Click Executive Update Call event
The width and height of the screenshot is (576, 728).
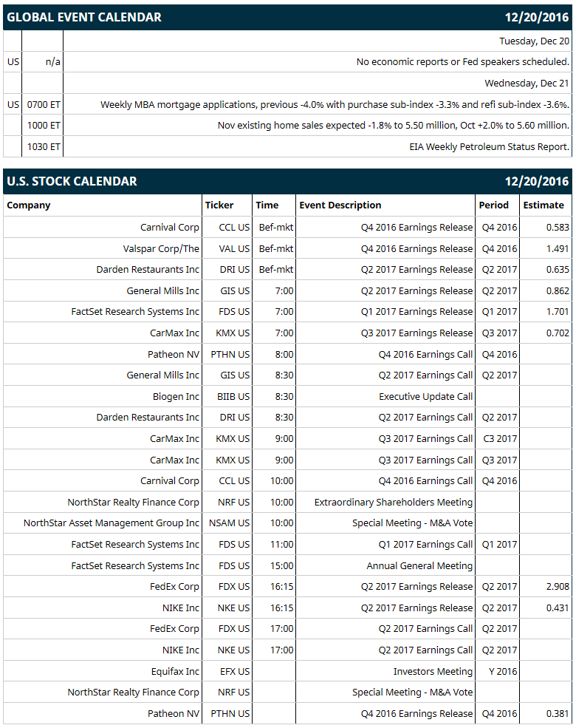[x=426, y=396]
